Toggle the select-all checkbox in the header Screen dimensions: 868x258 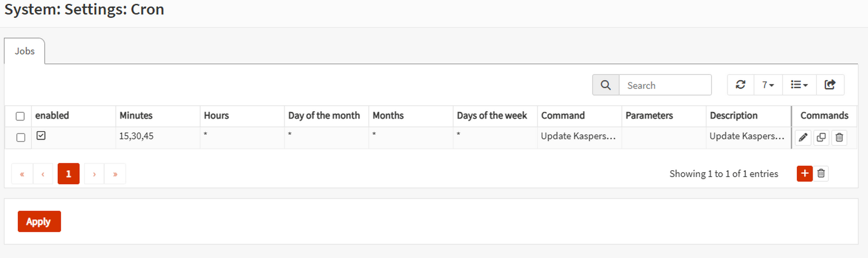pyautogui.click(x=20, y=116)
